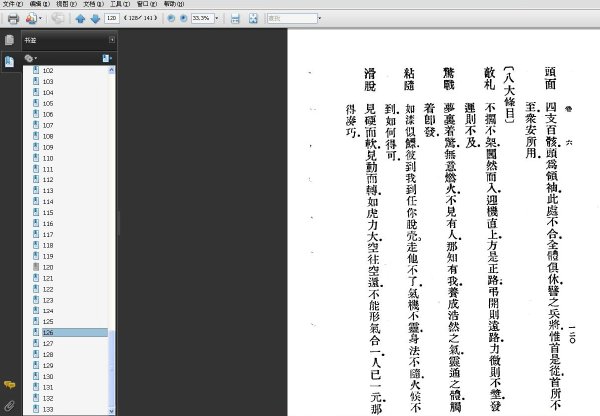Select bookmark 106

click(x=48, y=114)
